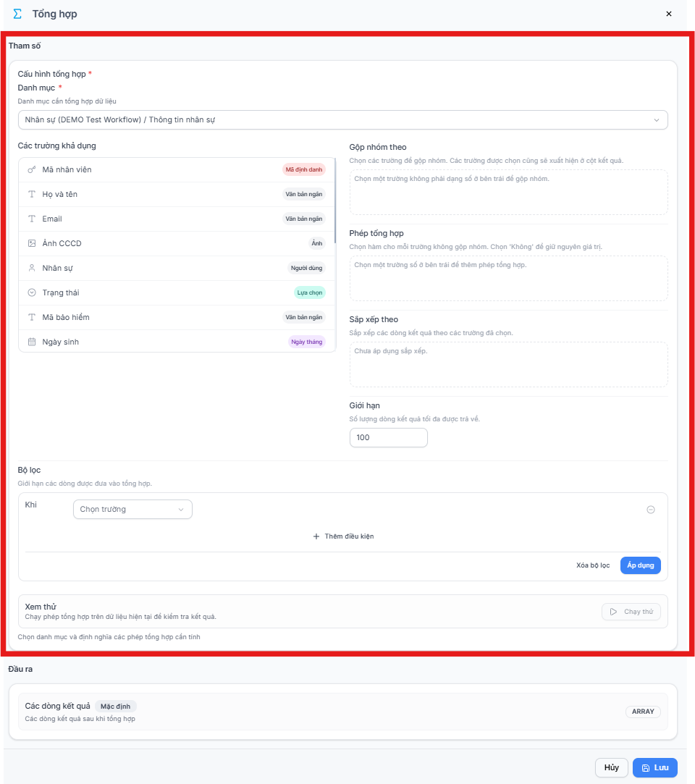Click the text icon next to Email field
The width and height of the screenshot is (695, 784).
(x=32, y=219)
